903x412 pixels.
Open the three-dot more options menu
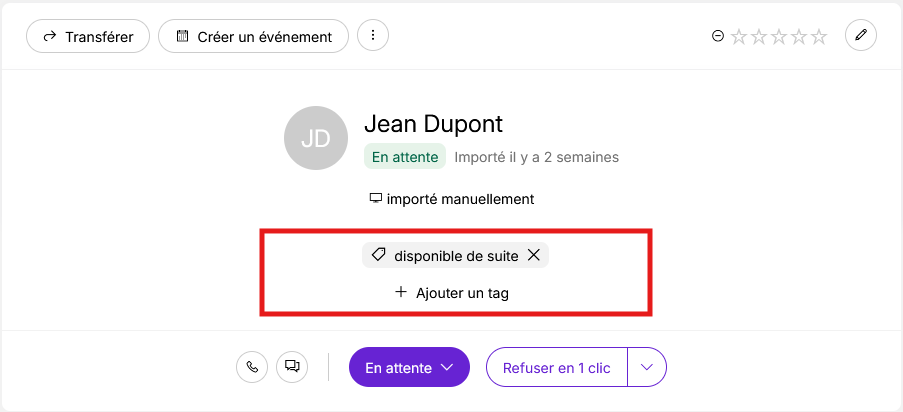click(373, 36)
